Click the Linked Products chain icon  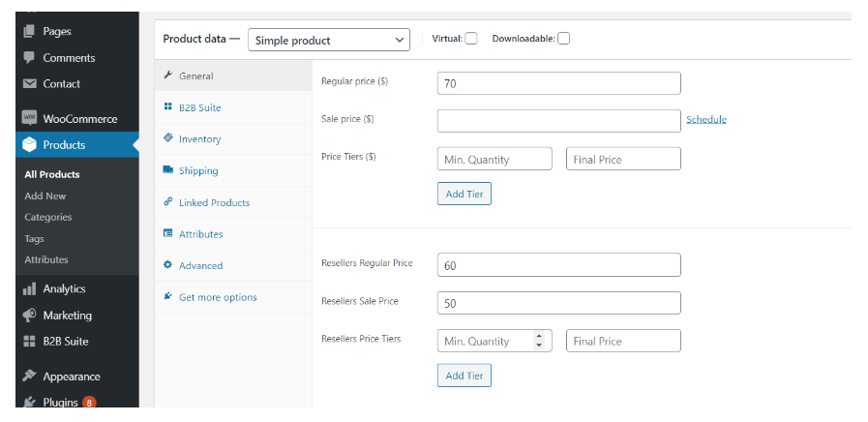167,201
